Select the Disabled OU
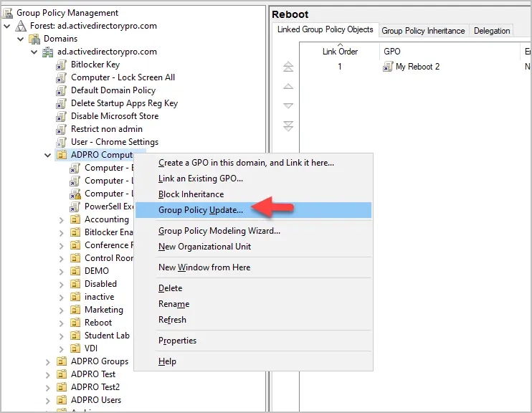The image size is (532, 413). tap(100, 284)
